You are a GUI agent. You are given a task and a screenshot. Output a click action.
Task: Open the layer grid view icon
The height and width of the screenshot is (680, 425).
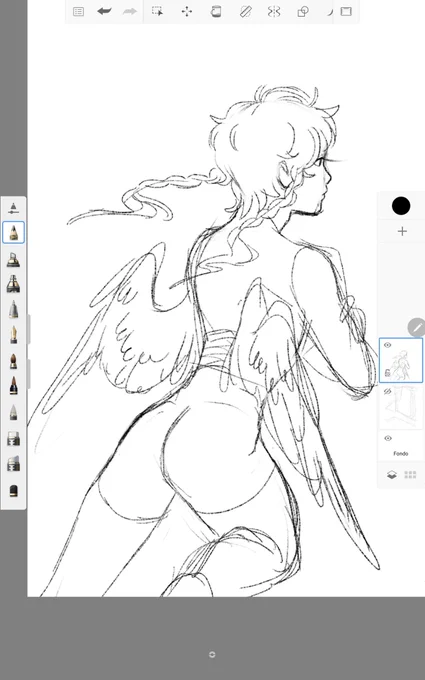[410, 475]
